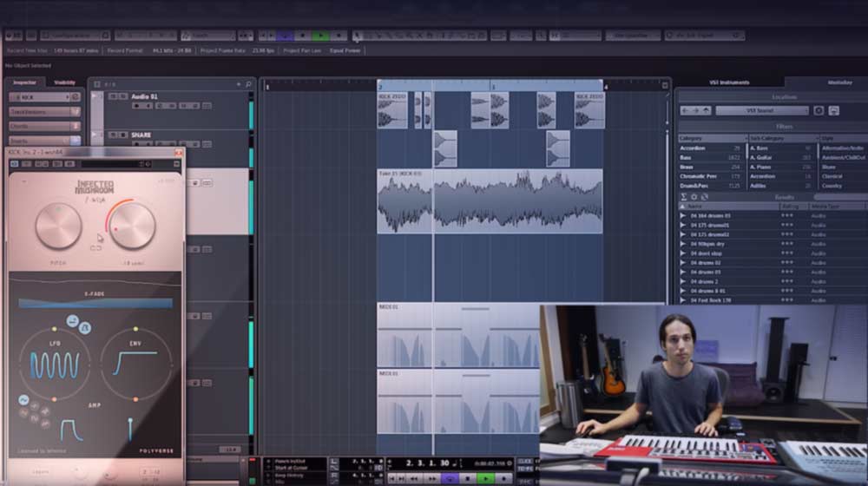Click the ENV envelope shape display

[x=135, y=362]
